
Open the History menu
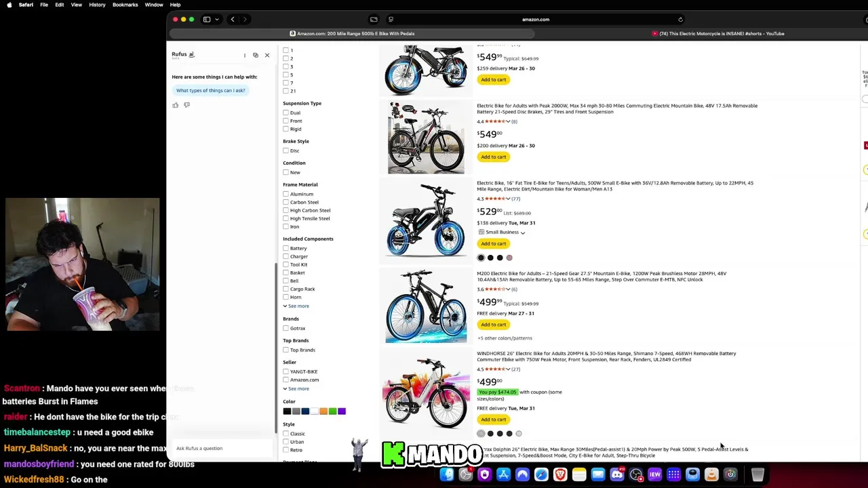[x=97, y=5]
